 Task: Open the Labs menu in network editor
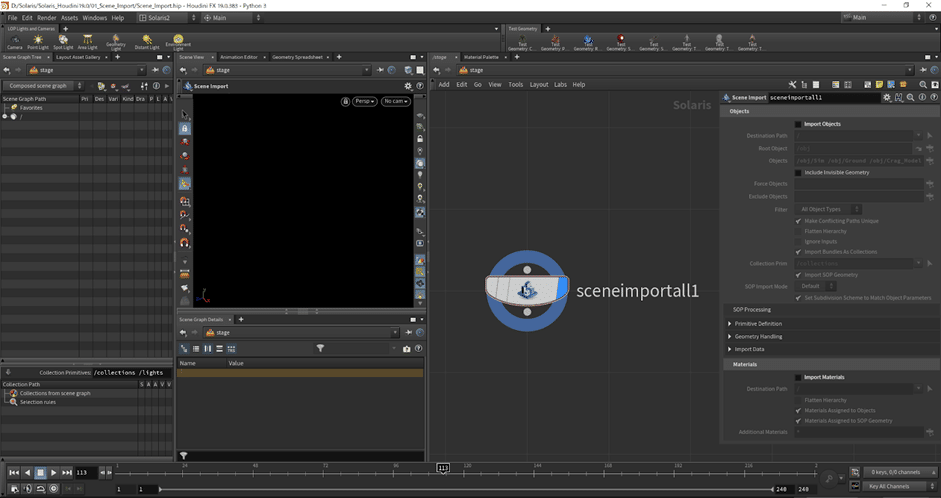click(560, 84)
